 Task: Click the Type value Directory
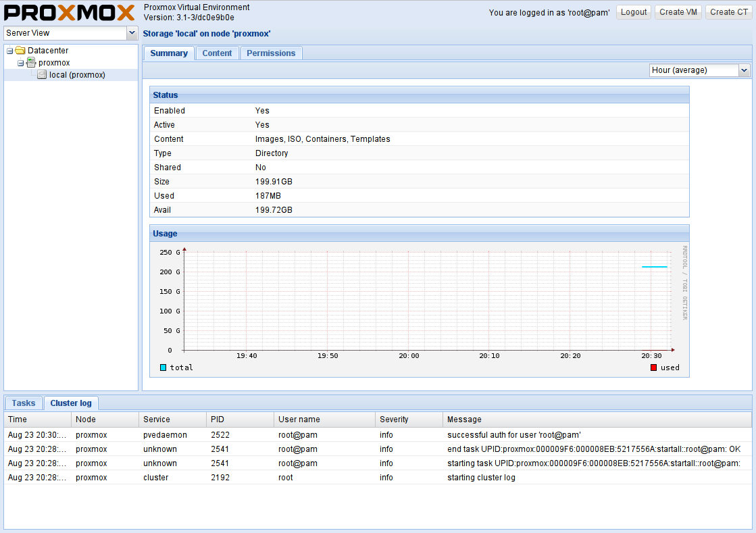(x=272, y=153)
